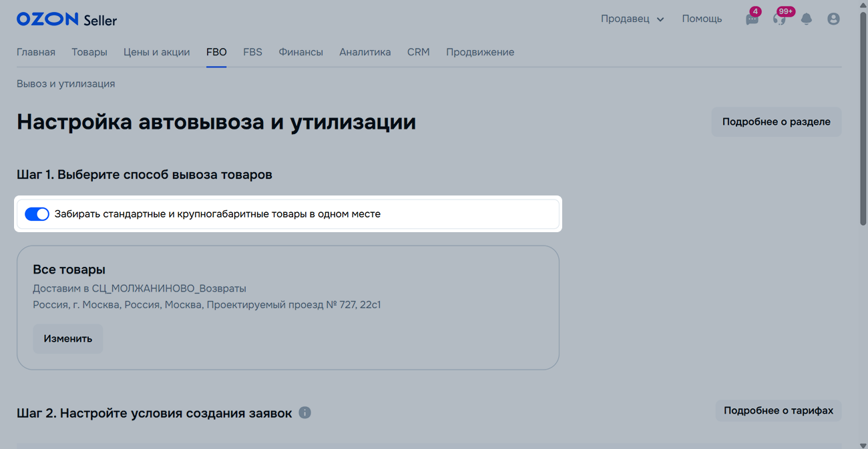The image size is (868, 449).
Task: Open the user profile icon
Action: click(x=833, y=19)
